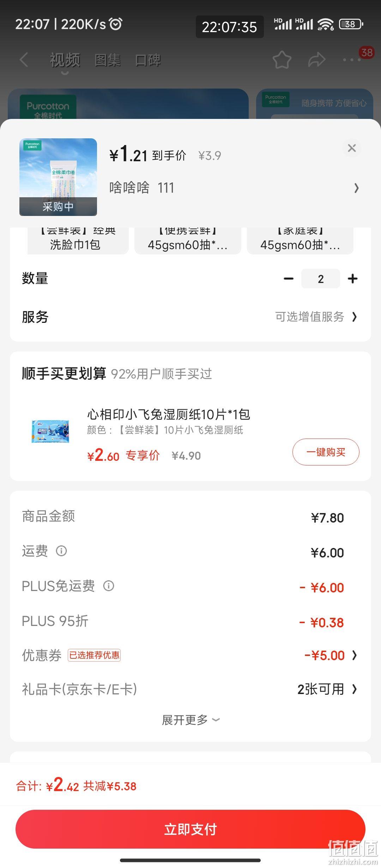The height and width of the screenshot is (868, 381).
Task: Decrease quantity with minus button
Action: [x=289, y=279]
